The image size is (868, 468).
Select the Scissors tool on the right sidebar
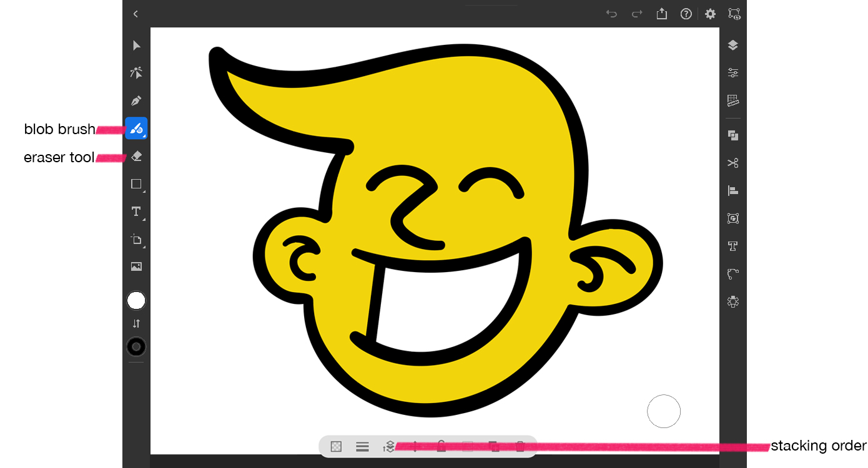[x=732, y=163]
